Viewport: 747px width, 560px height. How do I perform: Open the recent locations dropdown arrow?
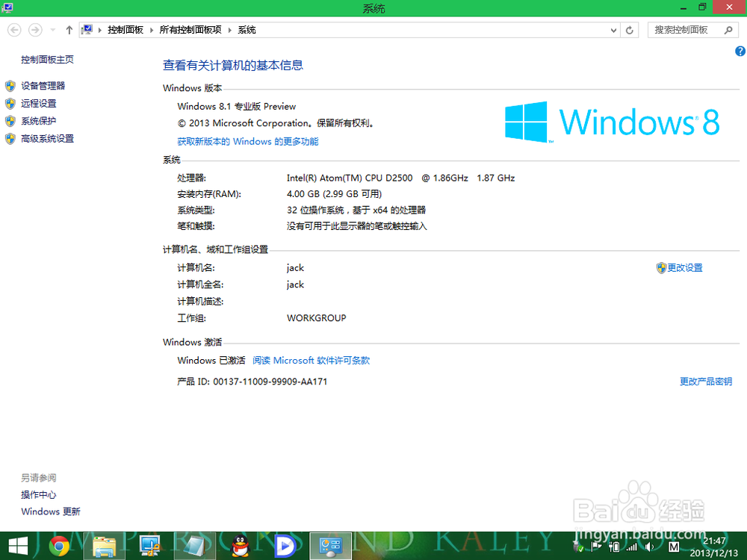point(53,30)
